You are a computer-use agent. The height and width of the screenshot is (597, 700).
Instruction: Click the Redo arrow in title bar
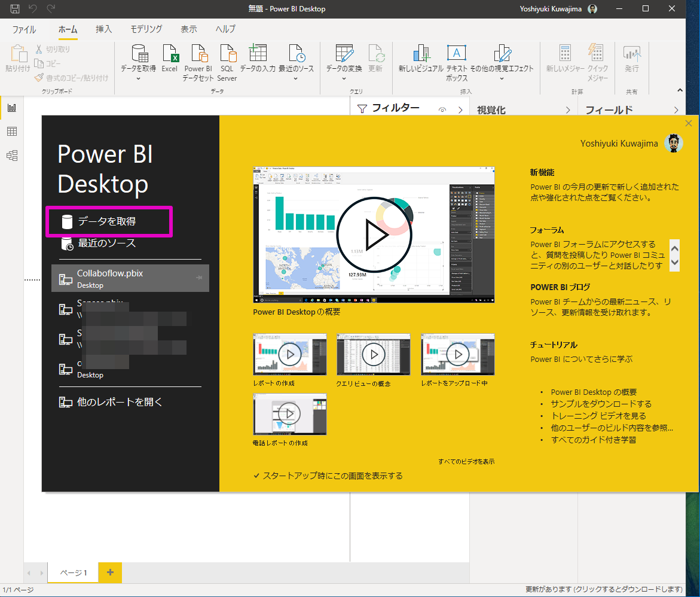[x=51, y=8]
